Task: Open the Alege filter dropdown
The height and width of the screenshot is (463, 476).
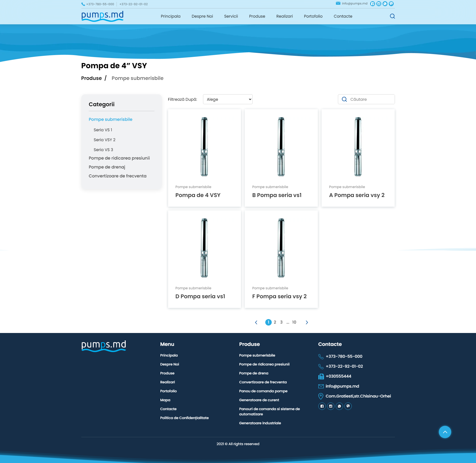Action: 228,99
